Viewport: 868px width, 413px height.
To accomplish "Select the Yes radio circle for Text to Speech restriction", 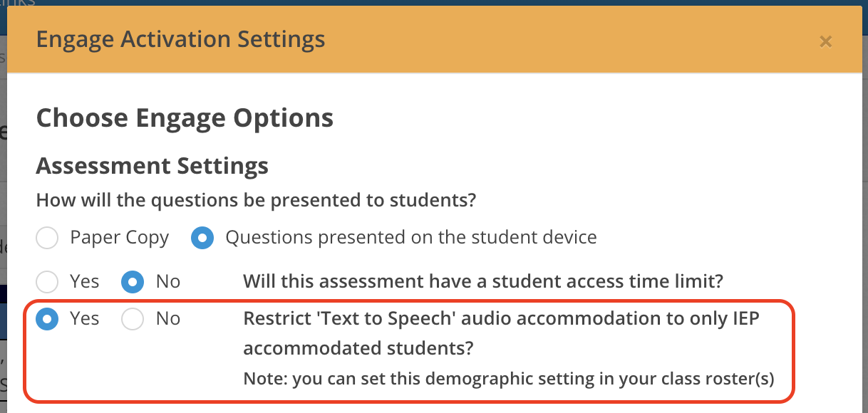I will [47, 319].
